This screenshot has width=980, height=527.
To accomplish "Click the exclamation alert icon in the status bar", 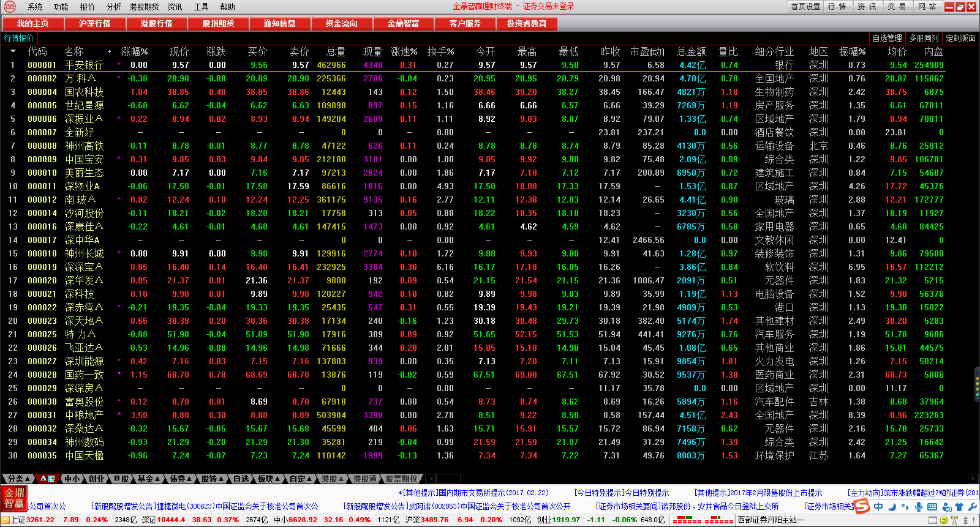I will click(974, 520).
